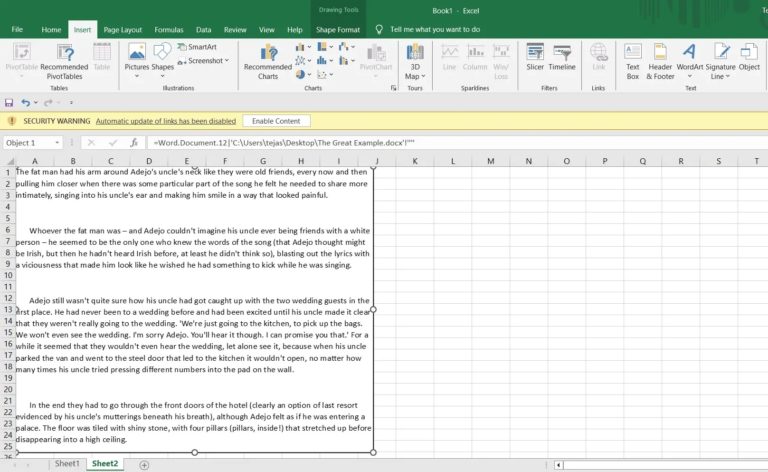
Task: Switch to the Page Layout tab
Action: pos(122,30)
